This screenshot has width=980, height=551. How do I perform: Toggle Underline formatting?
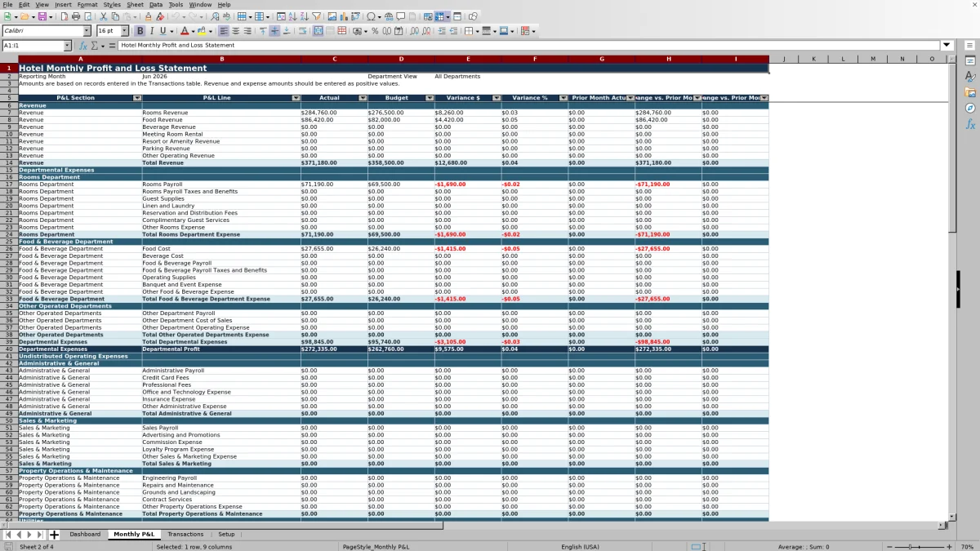(163, 31)
